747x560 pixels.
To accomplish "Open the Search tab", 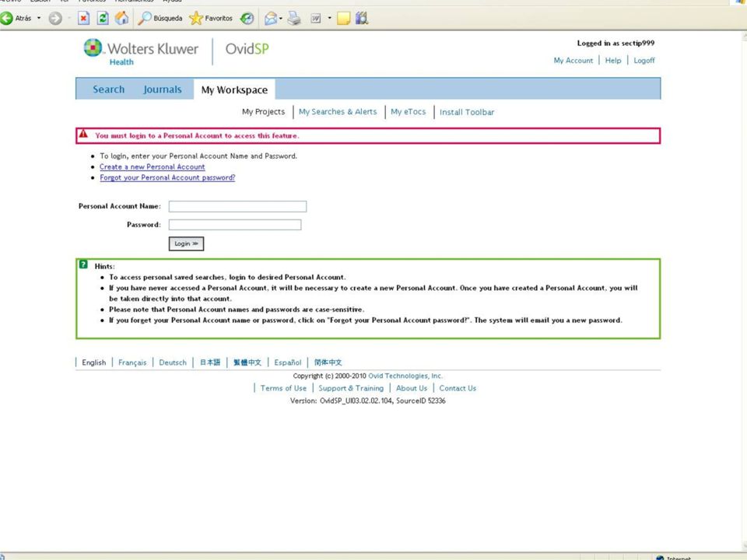I will coord(109,89).
